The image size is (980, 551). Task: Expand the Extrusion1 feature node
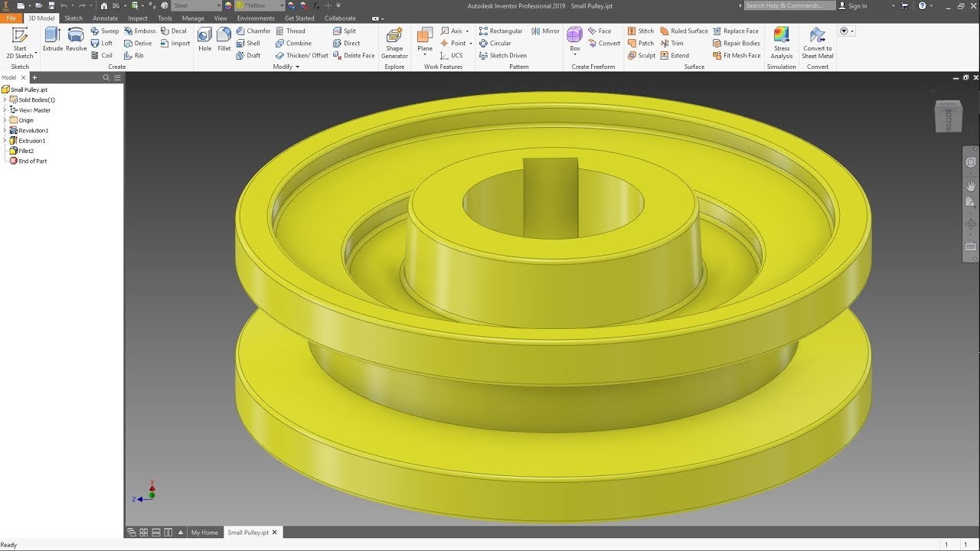(x=5, y=141)
